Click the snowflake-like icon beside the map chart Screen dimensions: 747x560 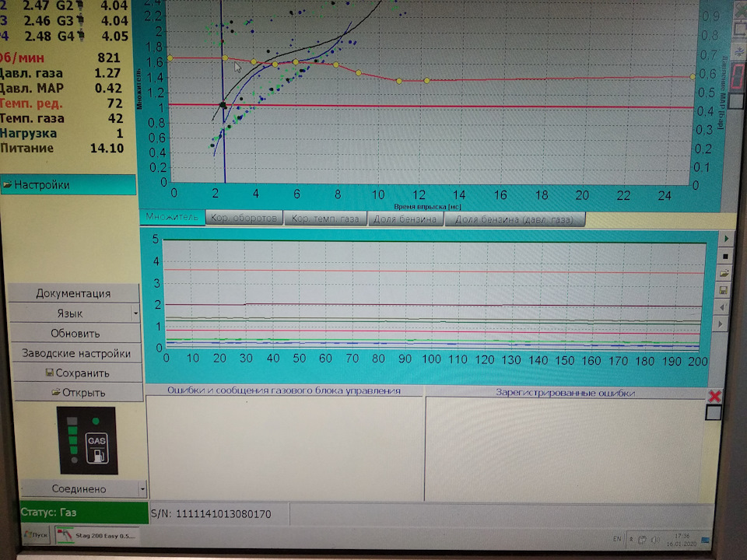[739, 51]
